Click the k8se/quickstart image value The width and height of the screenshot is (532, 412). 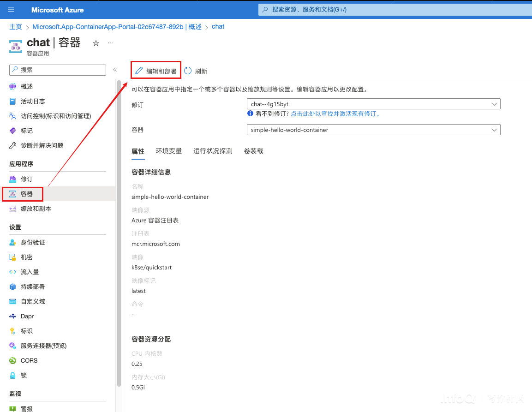[x=152, y=268]
